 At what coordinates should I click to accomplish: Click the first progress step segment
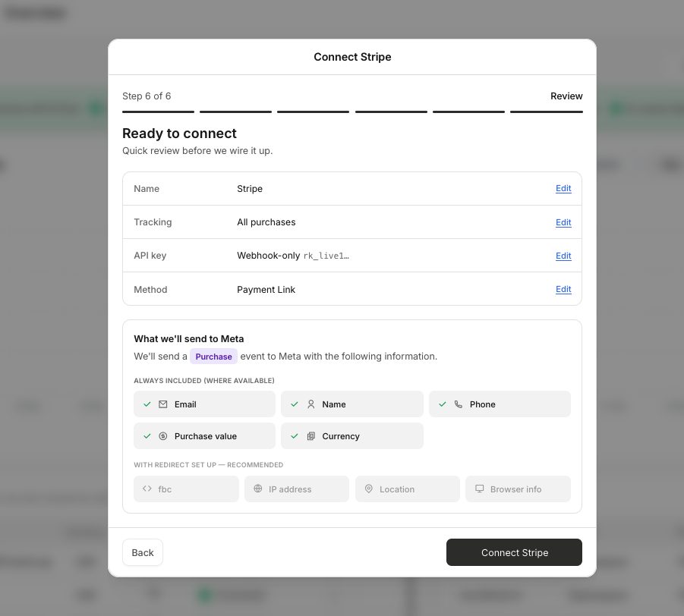pyautogui.click(x=159, y=112)
